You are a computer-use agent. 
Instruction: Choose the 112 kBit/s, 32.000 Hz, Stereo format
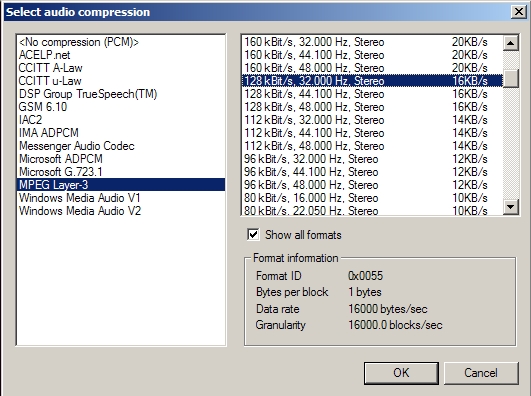pyautogui.click(x=372, y=120)
